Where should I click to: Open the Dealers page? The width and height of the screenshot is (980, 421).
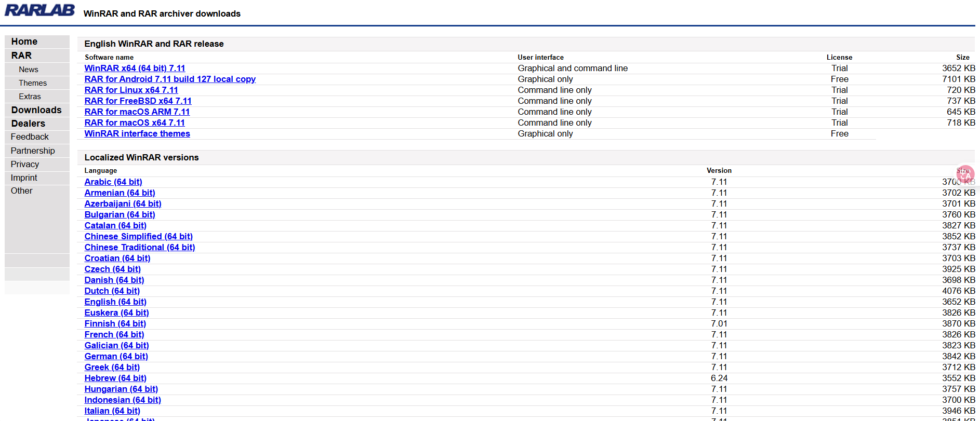point(28,124)
